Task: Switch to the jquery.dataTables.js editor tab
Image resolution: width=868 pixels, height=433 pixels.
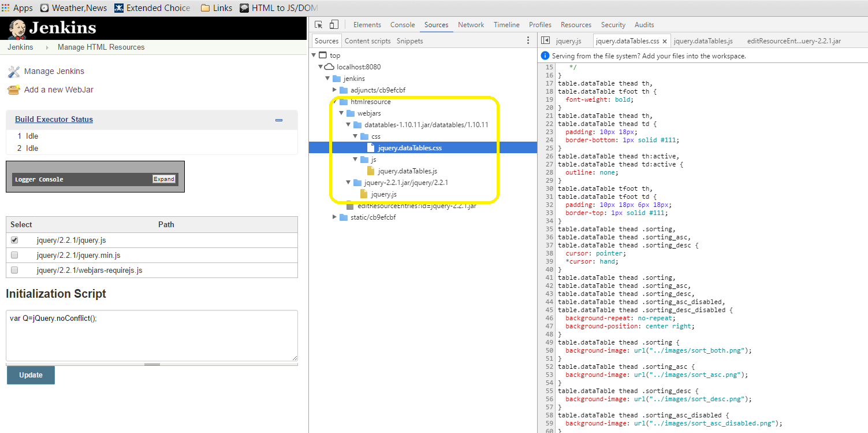Action: point(703,41)
